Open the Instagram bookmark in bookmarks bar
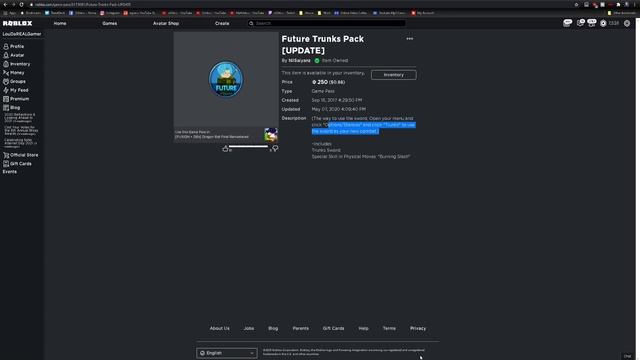 tap(110, 13)
